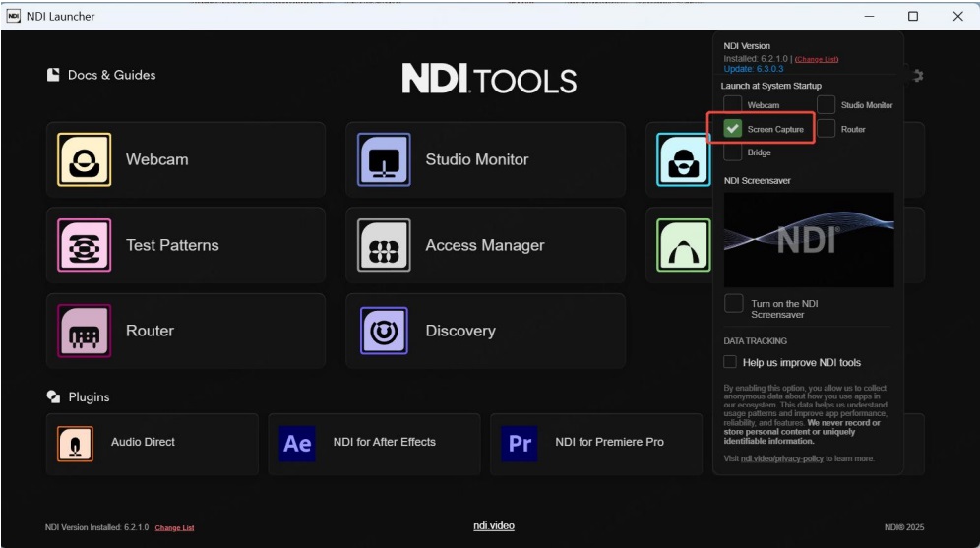Enable Webcam launch at startup
This screenshot has width=980, height=548.
pos(733,105)
